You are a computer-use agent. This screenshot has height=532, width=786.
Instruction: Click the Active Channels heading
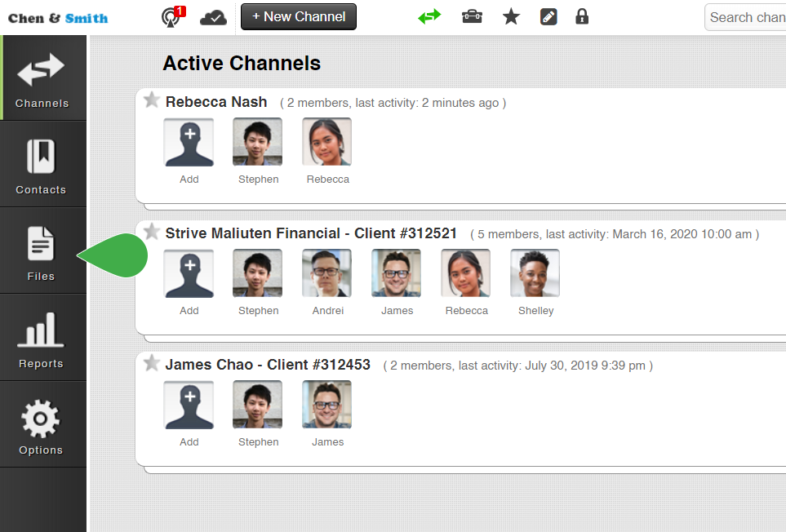(x=242, y=63)
